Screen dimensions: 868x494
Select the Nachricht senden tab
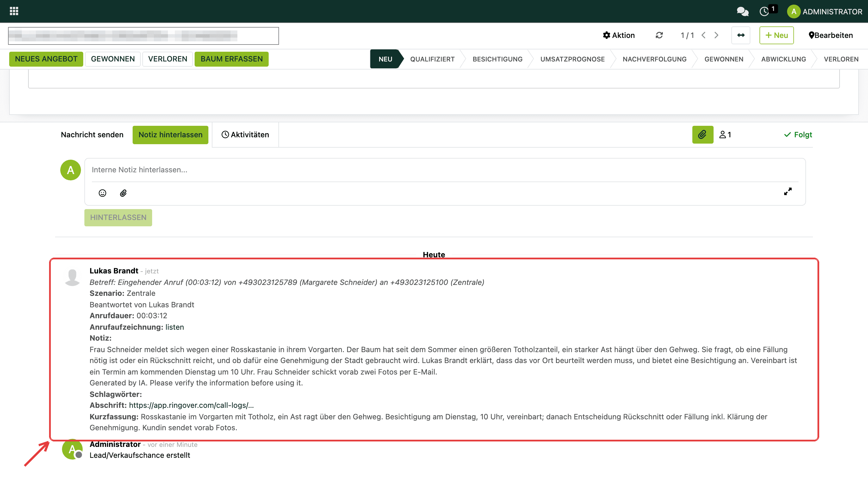(x=92, y=135)
